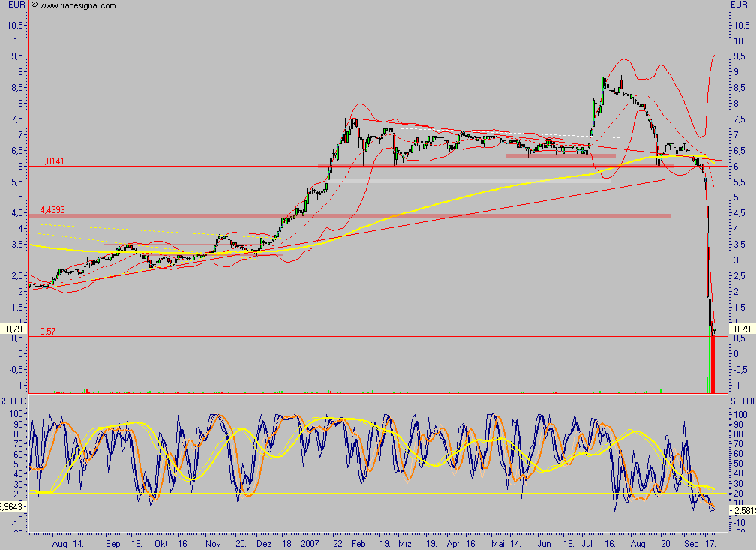Select the Mrz date axis marker

point(405,542)
